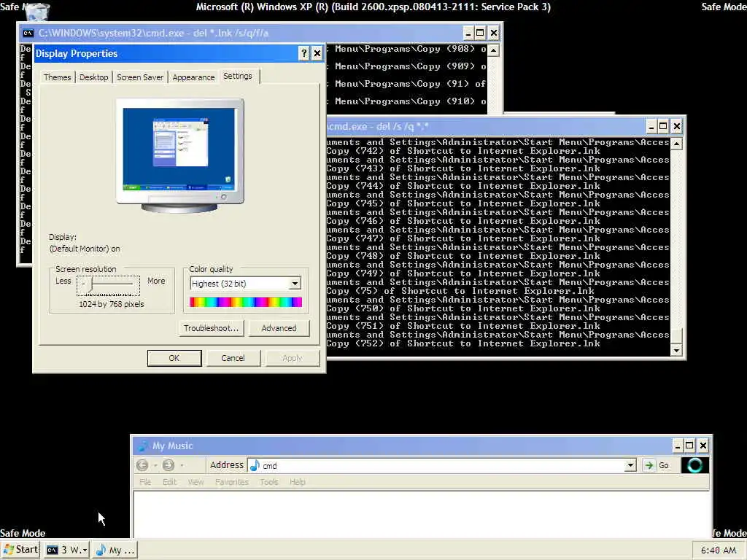
Task: Open the View menu in My Music
Action: 196,482
